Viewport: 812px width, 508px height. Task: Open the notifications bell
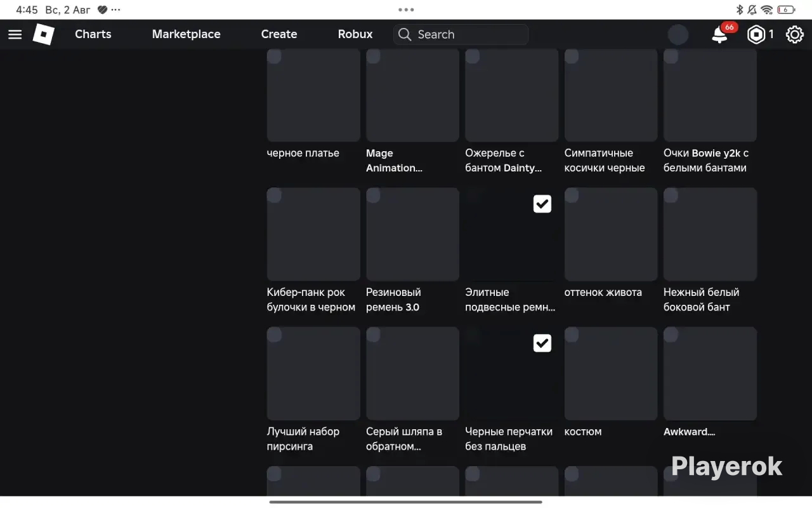tap(719, 35)
